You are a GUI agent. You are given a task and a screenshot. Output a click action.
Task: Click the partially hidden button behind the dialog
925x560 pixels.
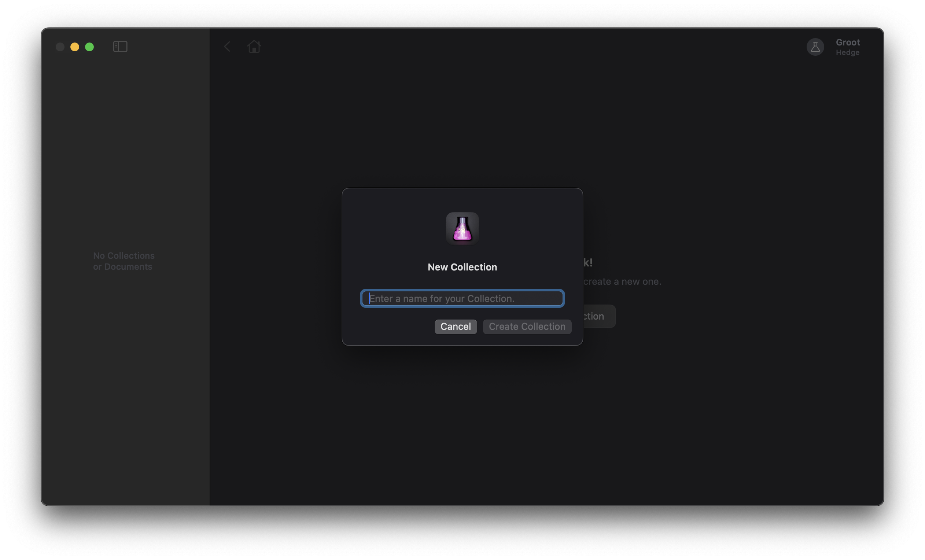pos(599,316)
